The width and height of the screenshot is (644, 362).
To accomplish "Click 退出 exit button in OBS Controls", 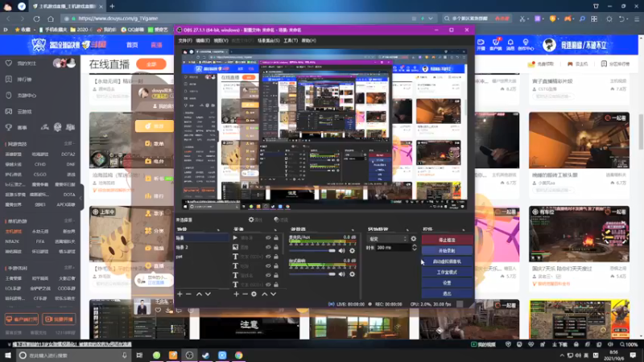I will click(447, 293).
